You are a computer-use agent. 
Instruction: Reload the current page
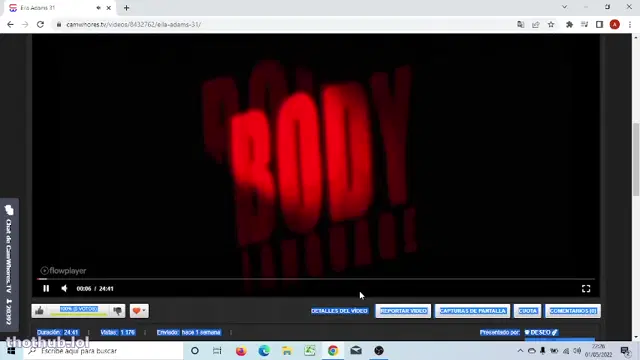40,24
